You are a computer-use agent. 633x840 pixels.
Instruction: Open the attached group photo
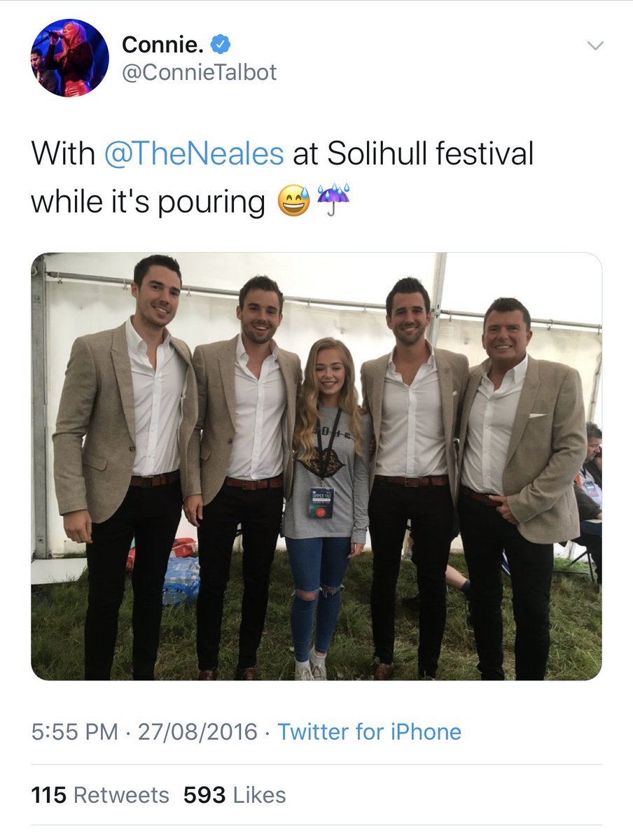[316, 466]
